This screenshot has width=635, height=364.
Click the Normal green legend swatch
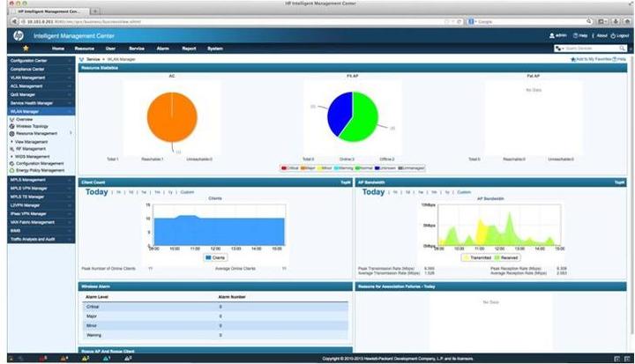tap(357, 168)
